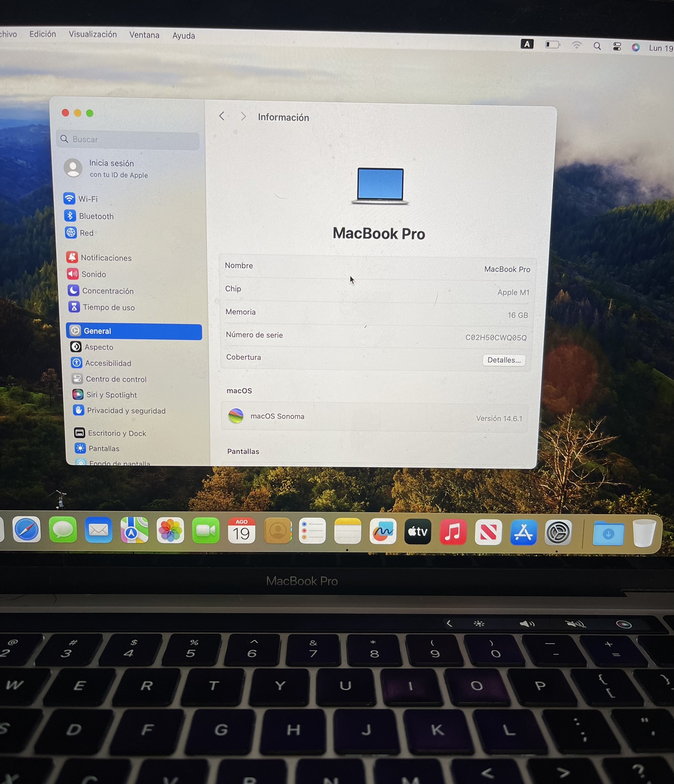Open Messages from the Dock
This screenshot has width=674, height=784.
[x=63, y=531]
